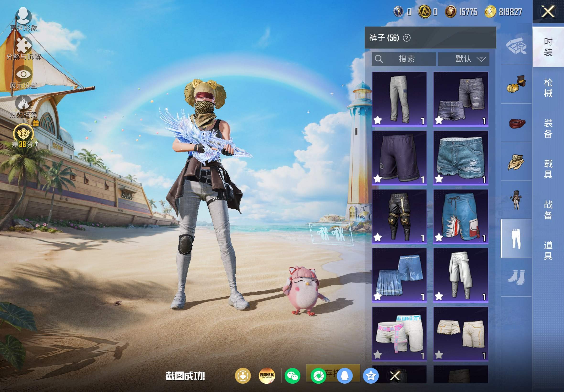The height and width of the screenshot is (392, 564).
Task: Toggle favorite star on white-pink belt shorts
Action: (378, 355)
